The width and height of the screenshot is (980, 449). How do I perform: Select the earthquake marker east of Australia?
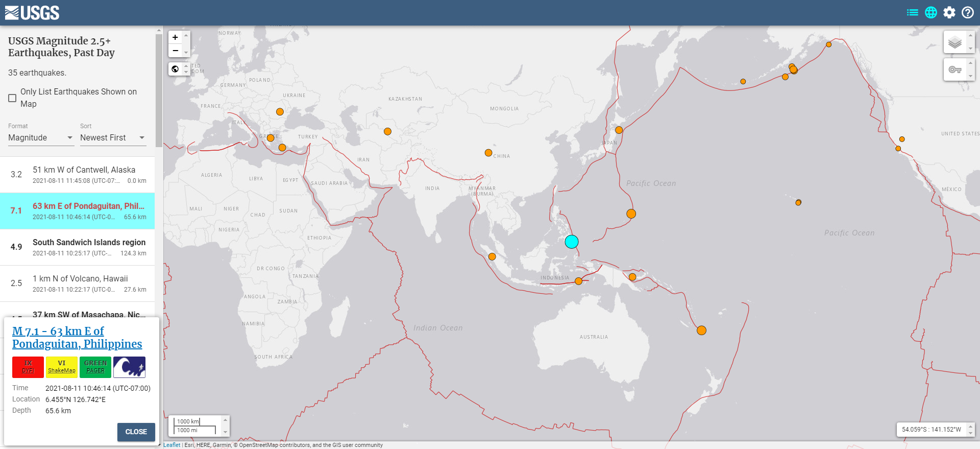pos(702,330)
